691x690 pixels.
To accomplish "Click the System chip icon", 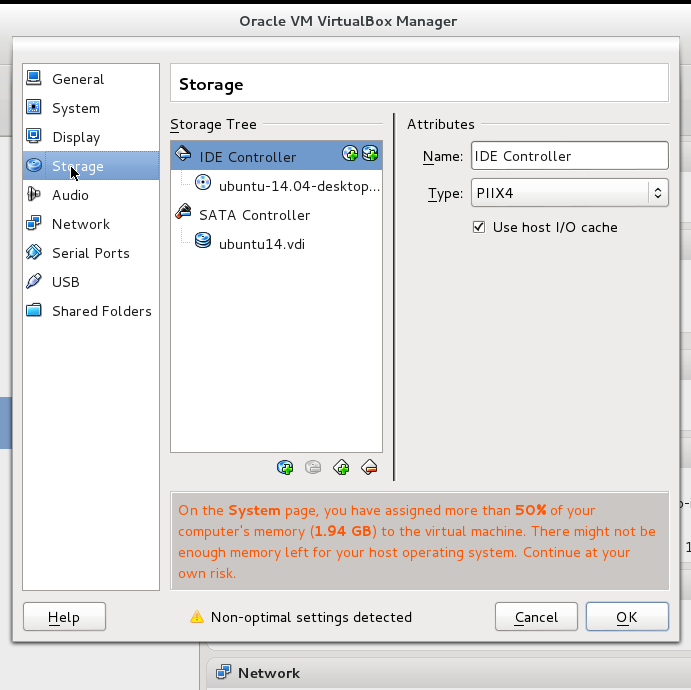I will 34,107.
